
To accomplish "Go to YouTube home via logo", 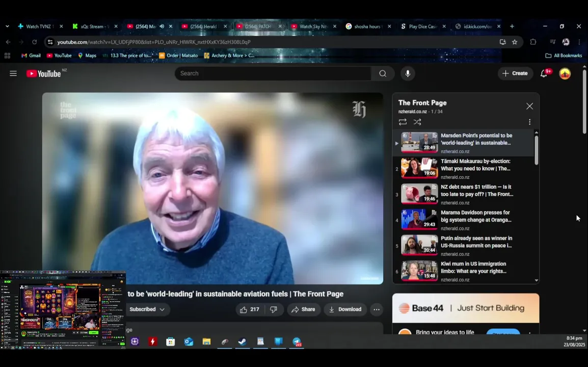I will point(43,73).
